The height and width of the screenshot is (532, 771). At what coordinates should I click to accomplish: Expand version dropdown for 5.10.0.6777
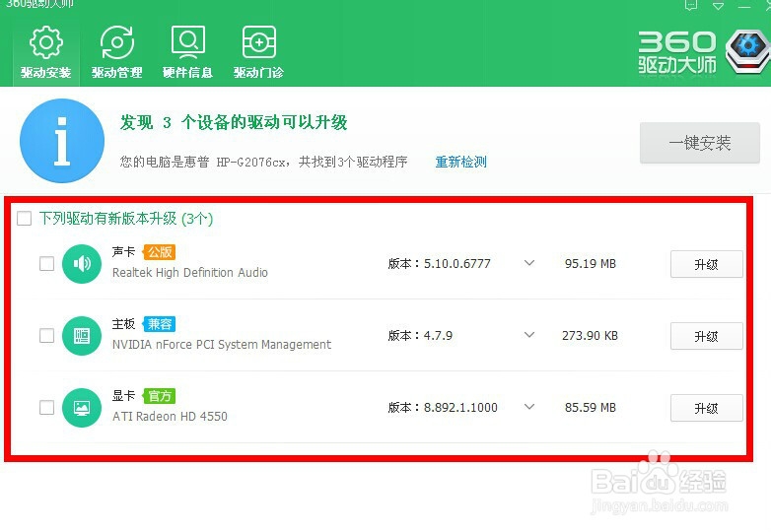(529, 263)
